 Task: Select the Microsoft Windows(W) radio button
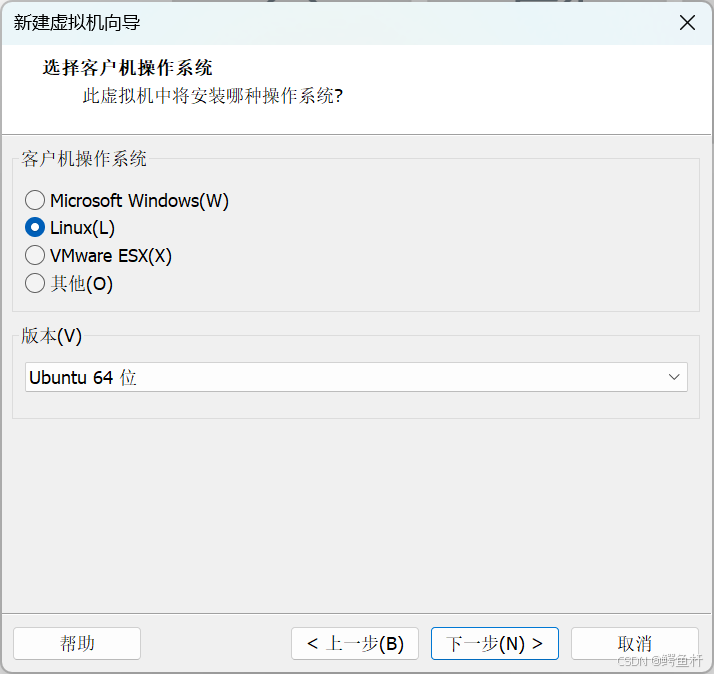(x=35, y=200)
